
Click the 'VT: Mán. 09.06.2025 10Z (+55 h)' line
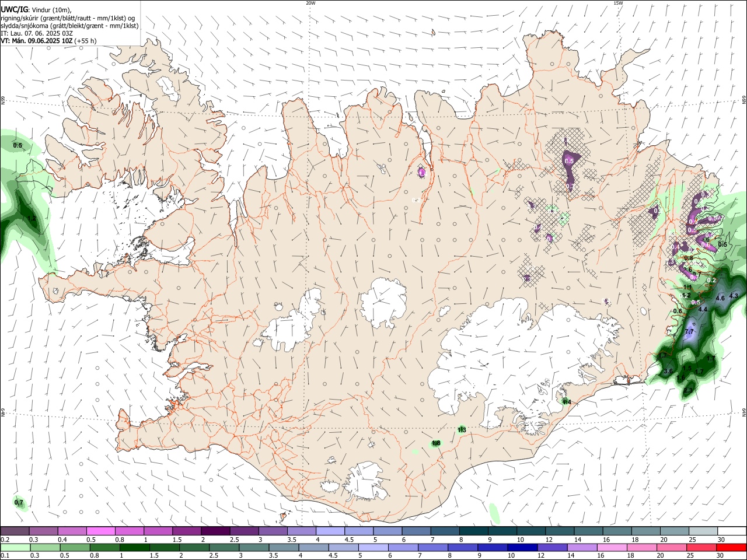(x=48, y=41)
